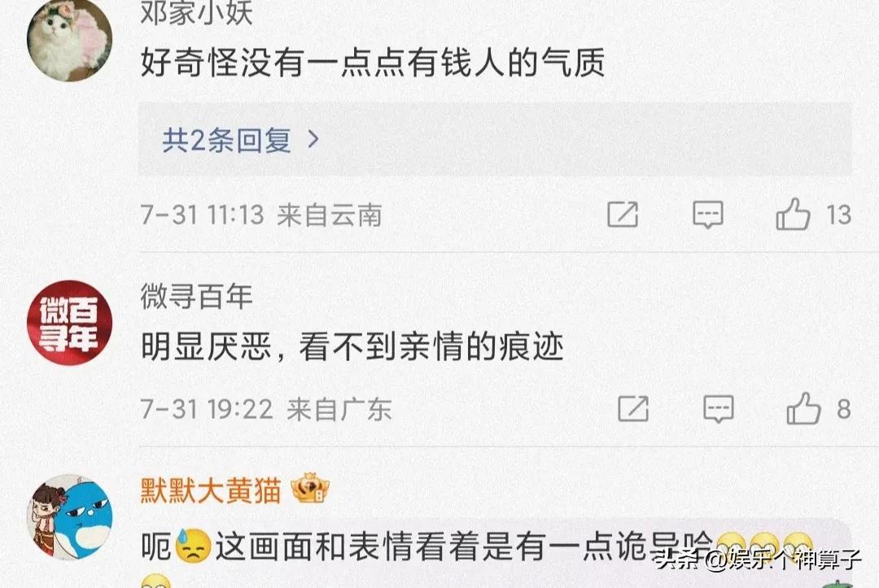Select the comment 好奇怪没有一点点有钱人的气质
The height and width of the screenshot is (588, 879).
point(373,62)
